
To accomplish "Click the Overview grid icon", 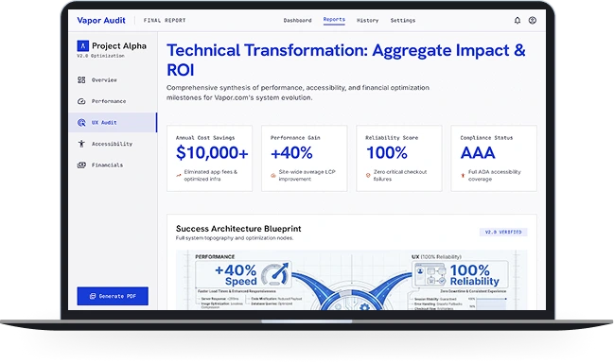I will [81, 79].
